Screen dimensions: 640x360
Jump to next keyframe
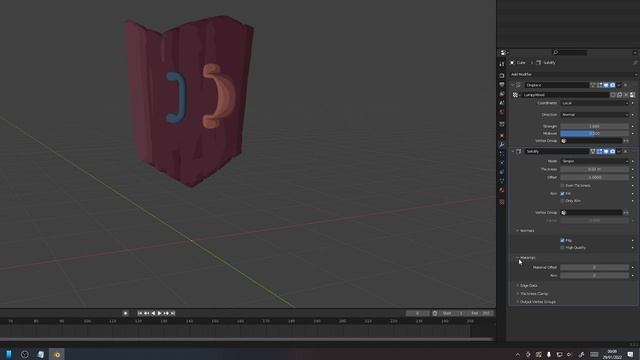tap(166, 313)
